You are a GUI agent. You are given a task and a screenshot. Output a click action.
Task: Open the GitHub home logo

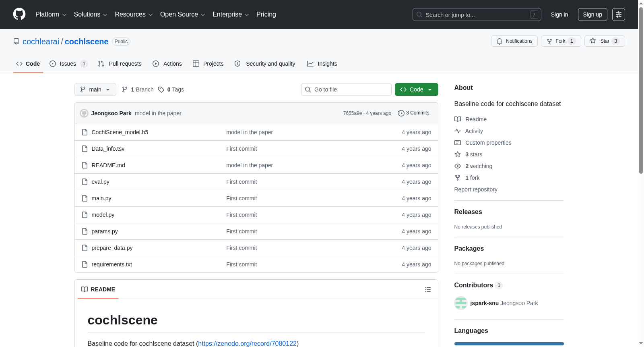pyautogui.click(x=19, y=15)
